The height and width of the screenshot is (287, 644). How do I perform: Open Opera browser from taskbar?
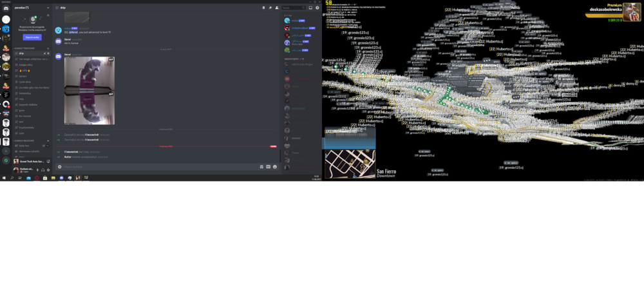pyautogui.click(x=37, y=177)
